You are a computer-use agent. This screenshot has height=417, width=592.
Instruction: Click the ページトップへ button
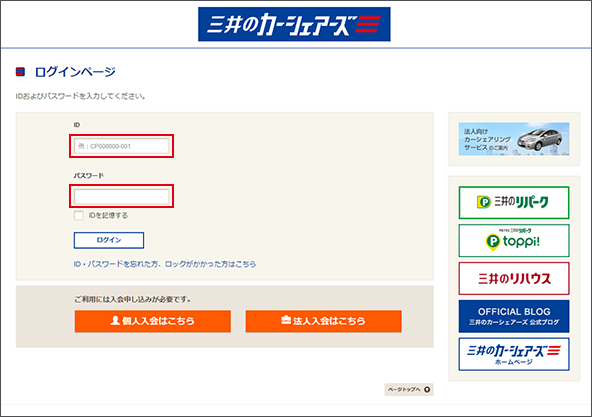coord(409,389)
